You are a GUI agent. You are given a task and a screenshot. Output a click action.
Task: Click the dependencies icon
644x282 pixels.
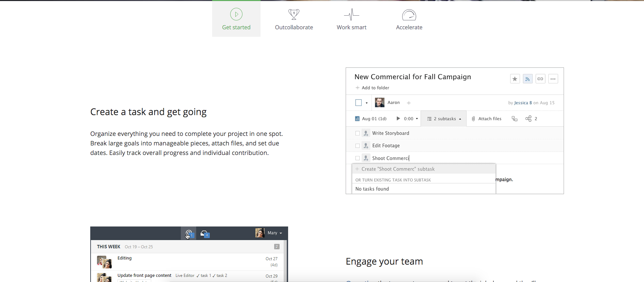(x=515, y=119)
